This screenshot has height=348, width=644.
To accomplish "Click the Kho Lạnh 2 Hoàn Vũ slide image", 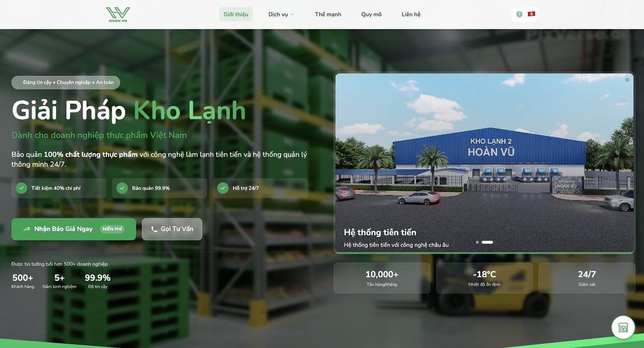I will point(484,163).
